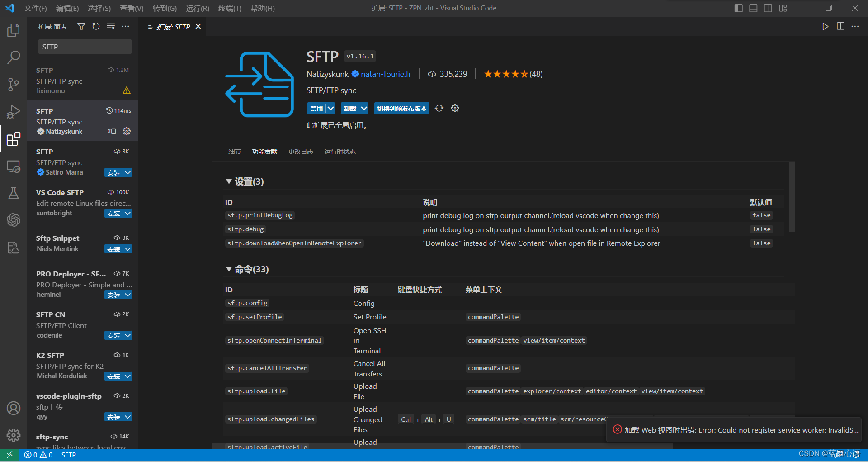This screenshot has height=462, width=868.
Task: Switch to the 运行时状态 tab
Action: [340, 152]
